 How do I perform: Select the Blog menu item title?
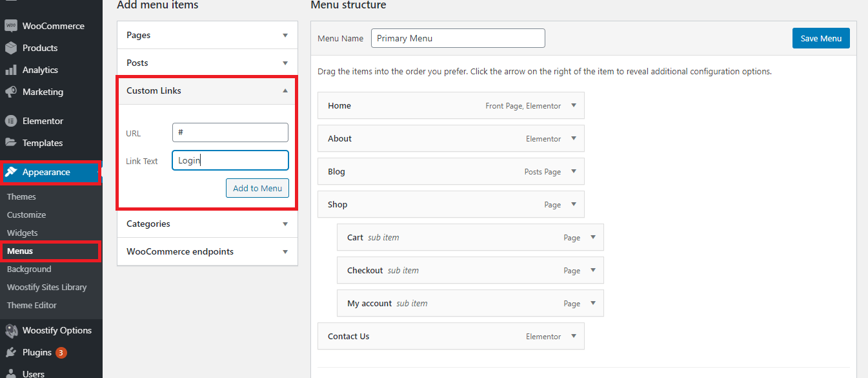click(336, 171)
